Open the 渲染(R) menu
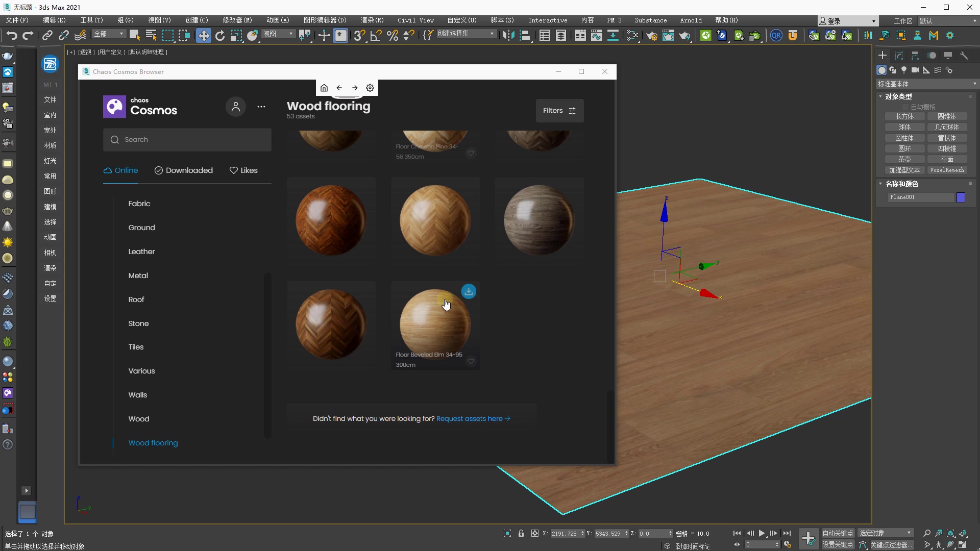The width and height of the screenshot is (980, 551). [372, 20]
